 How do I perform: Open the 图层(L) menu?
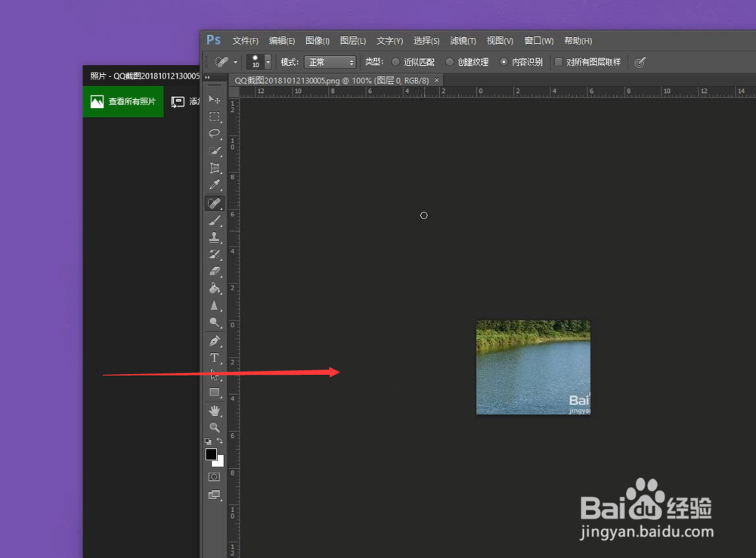pos(353,41)
